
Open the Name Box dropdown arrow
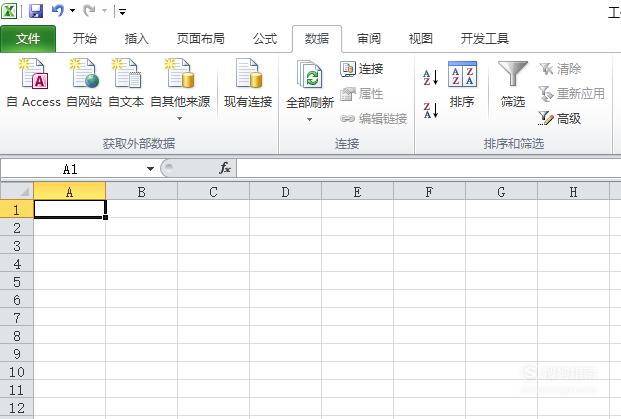tap(150, 169)
